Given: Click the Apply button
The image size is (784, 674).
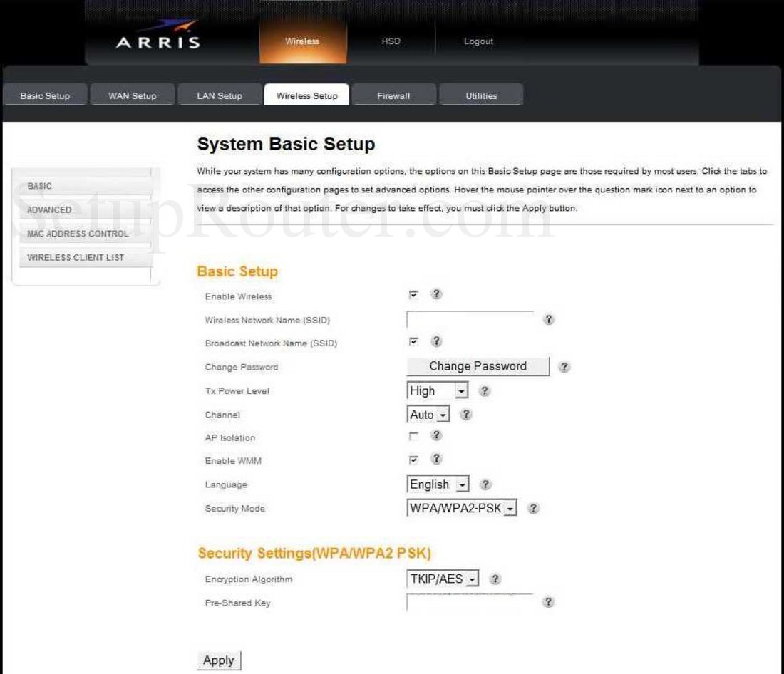Looking at the screenshot, I should tap(219, 660).
